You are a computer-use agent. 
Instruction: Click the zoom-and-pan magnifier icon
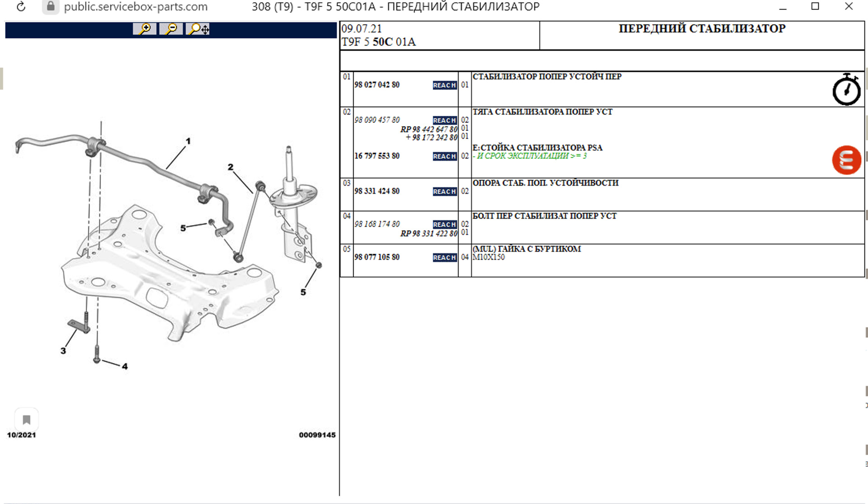(x=198, y=29)
